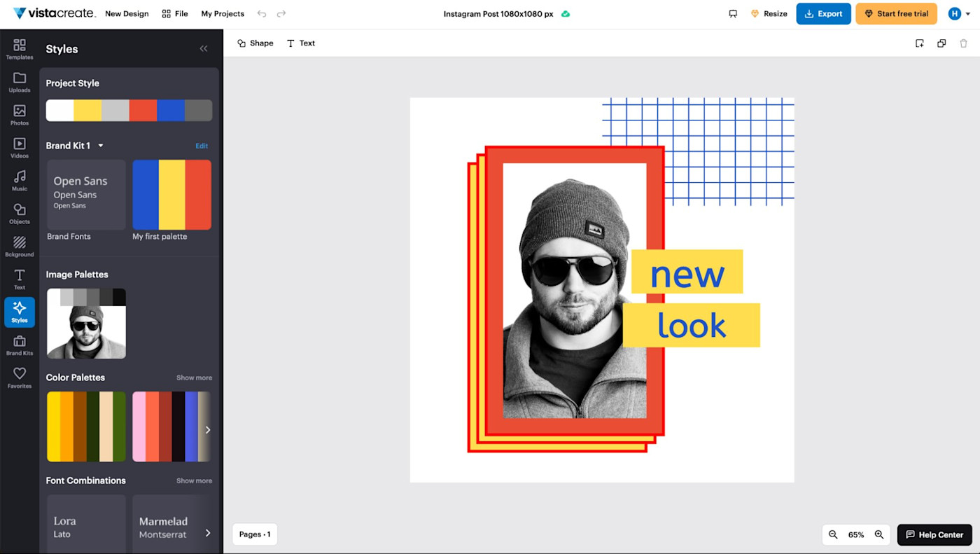
Task: Open My Projects
Action: point(223,14)
